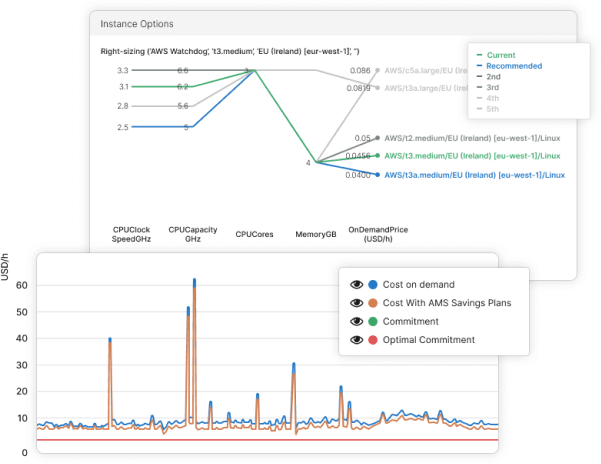Screen dimensions: 601x464
Task: Click the orange AMS Savings Plans color dot
Action: (x=372, y=303)
